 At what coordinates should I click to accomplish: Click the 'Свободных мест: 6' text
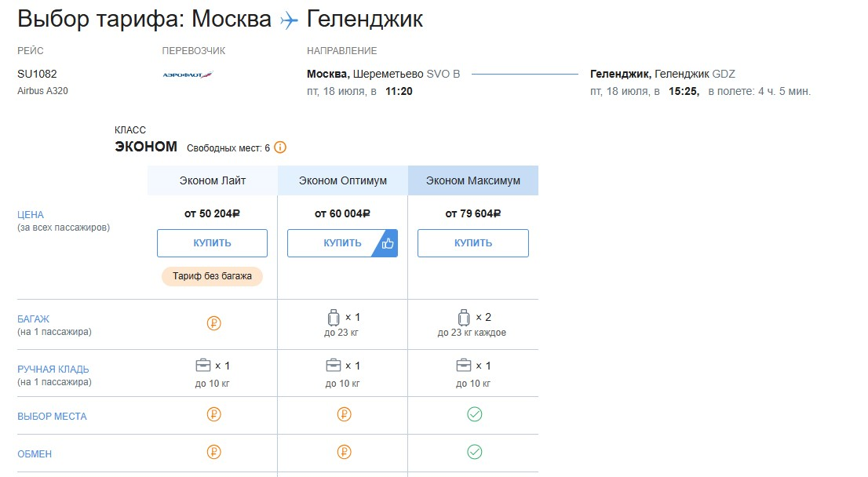tap(228, 148)
